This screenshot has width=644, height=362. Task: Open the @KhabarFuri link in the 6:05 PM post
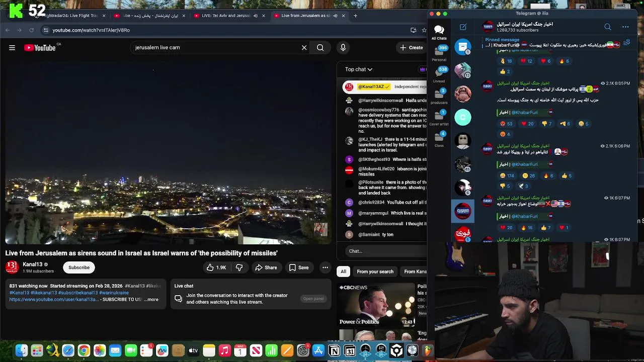525,113
